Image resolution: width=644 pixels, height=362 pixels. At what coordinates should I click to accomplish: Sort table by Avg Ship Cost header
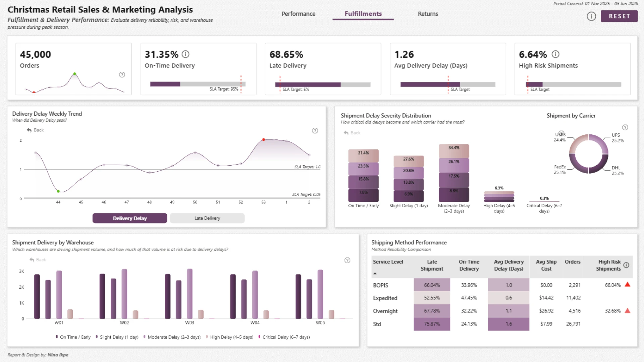coord(546,265)
